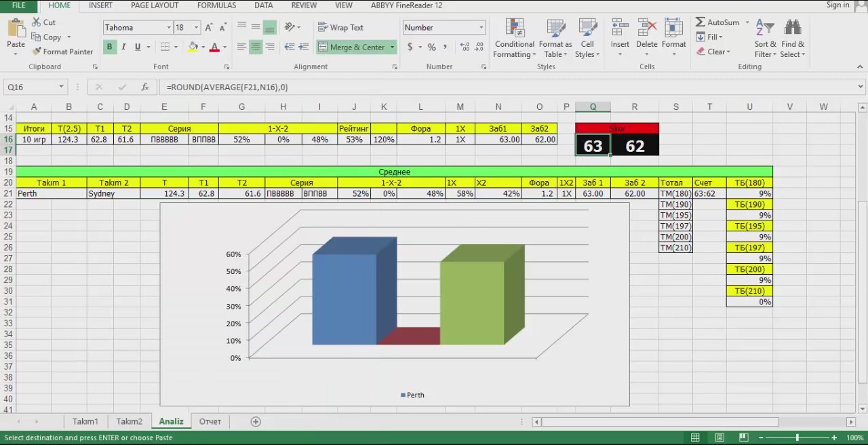Open the font name dropdown showing Tahoma
The image size is (868, 445).
(169, 28)
